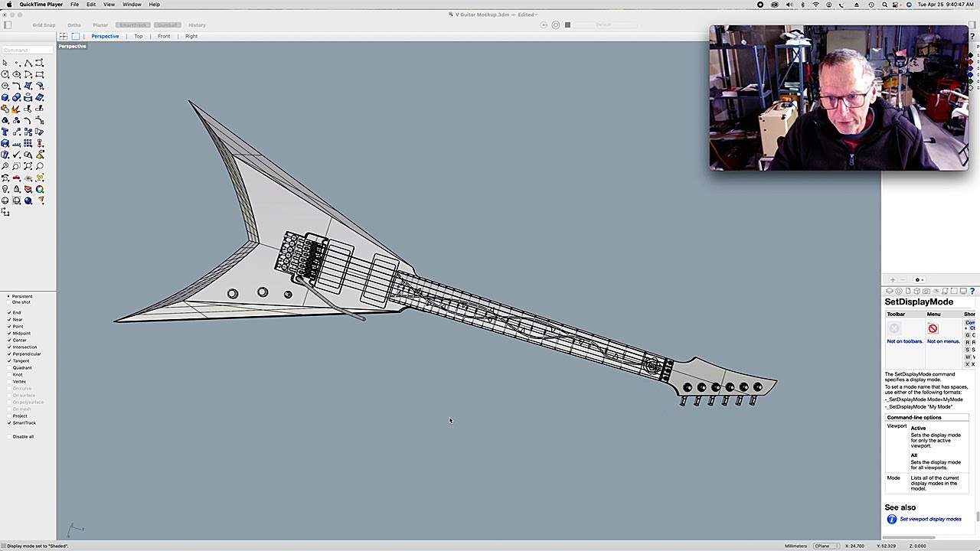Switch to the Top viewport tab
Viewport: 980px width, 551px height.
pyautogui.click(x=139, y=36)
